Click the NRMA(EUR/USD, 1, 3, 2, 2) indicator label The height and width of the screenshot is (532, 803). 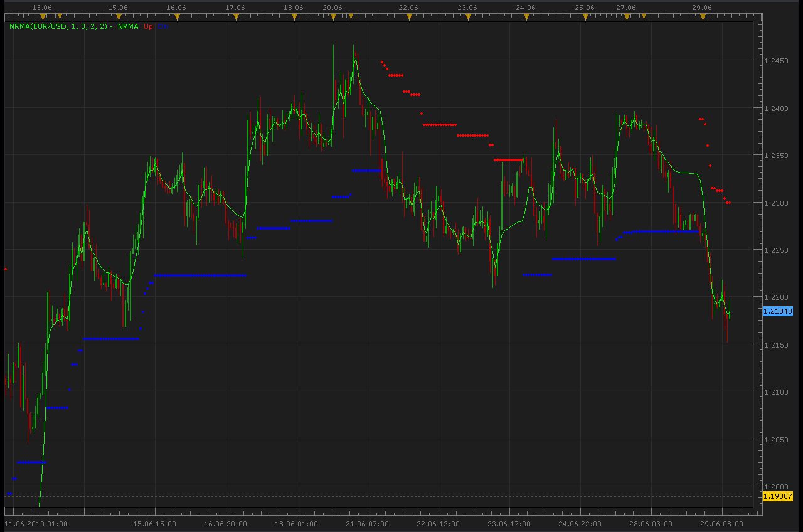coord(58,26)
